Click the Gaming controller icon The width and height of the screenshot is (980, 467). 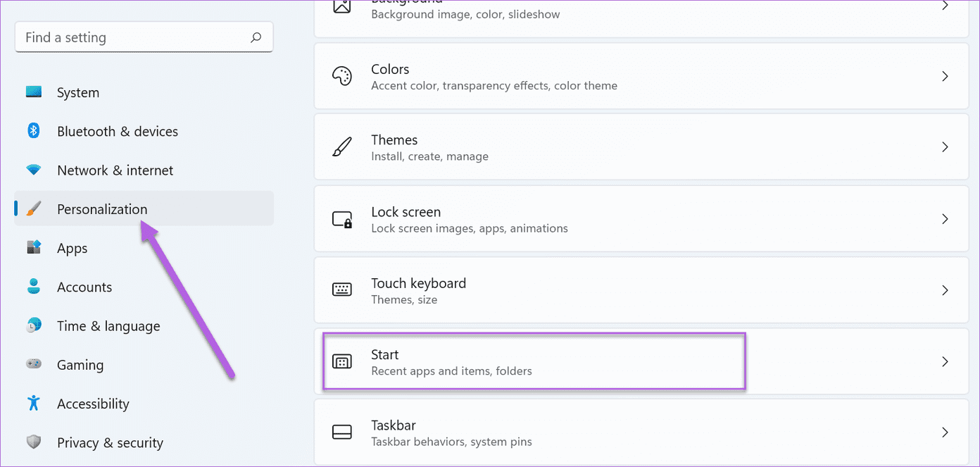tap(34, 364)
